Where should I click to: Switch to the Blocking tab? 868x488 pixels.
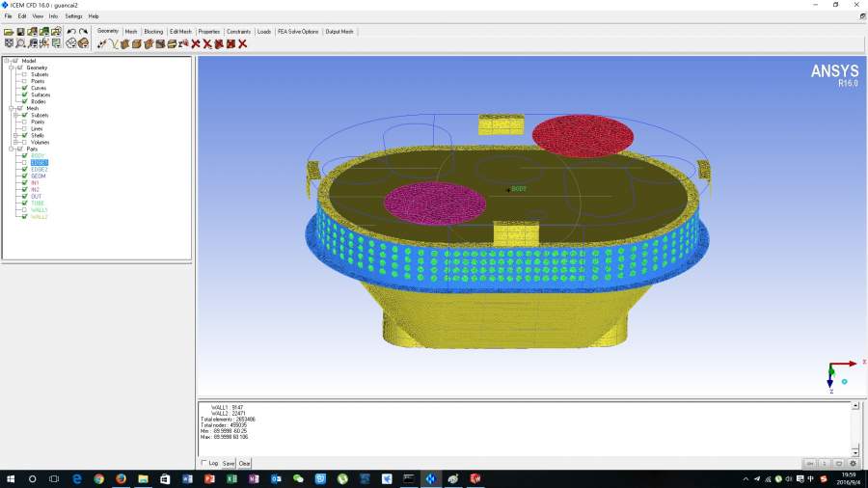point(153,32)
